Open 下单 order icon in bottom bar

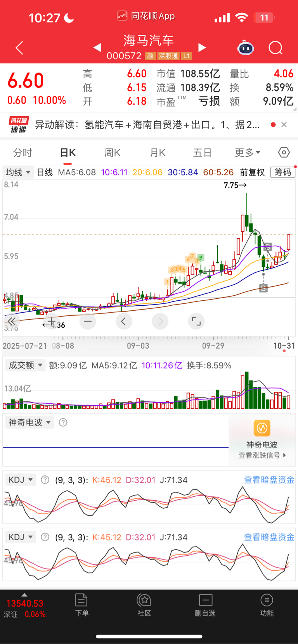tap(81, 605)
